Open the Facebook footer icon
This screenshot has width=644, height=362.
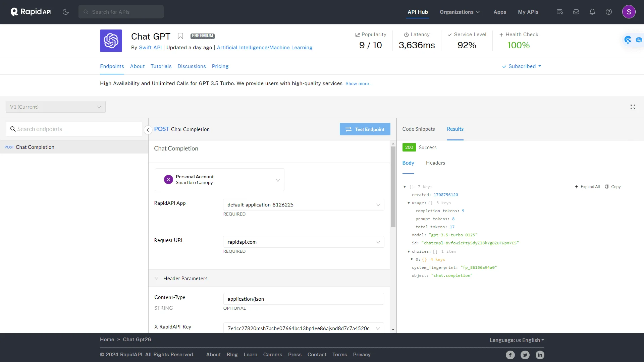point(510,355)
